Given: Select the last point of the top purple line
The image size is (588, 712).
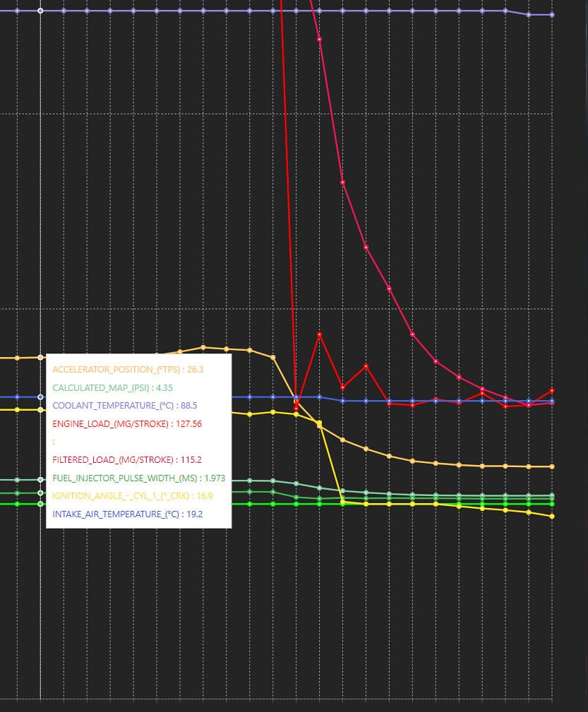Looking at the screenshot, I should point(552,15).
